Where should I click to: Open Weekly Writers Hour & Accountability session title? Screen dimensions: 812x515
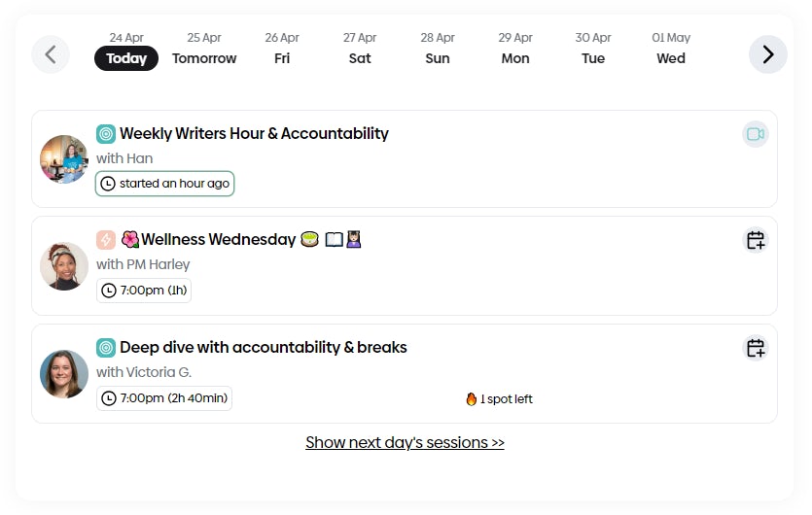pos(254,133)
